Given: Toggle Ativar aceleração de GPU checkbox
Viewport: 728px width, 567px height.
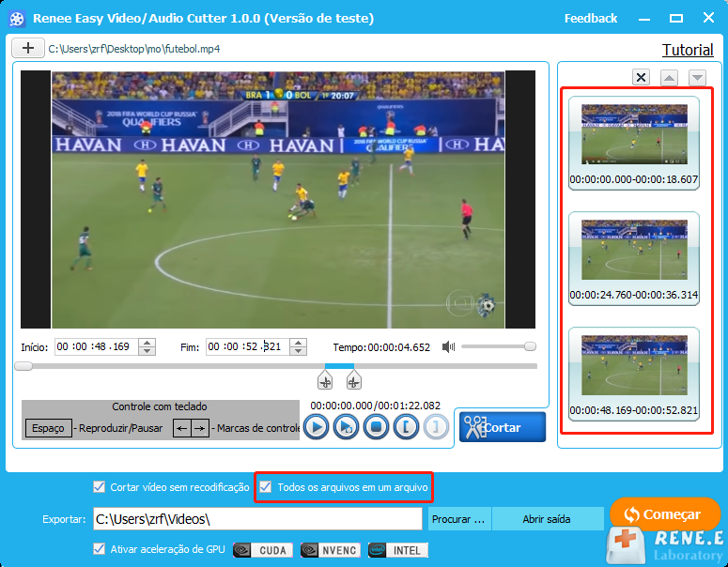Looking at the screenshot, I should point(99,549).
